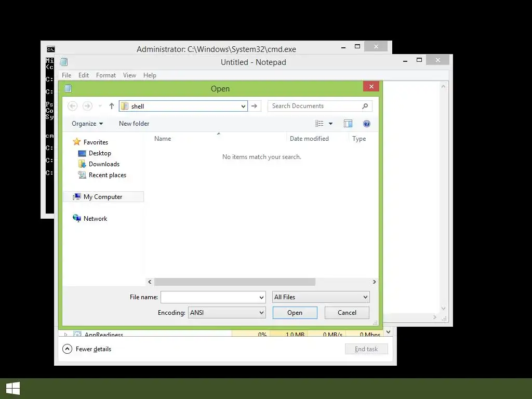The width and height of the screenshot is (532, 399).
Task: Click the Windows Start button
Action: [13, 389]
